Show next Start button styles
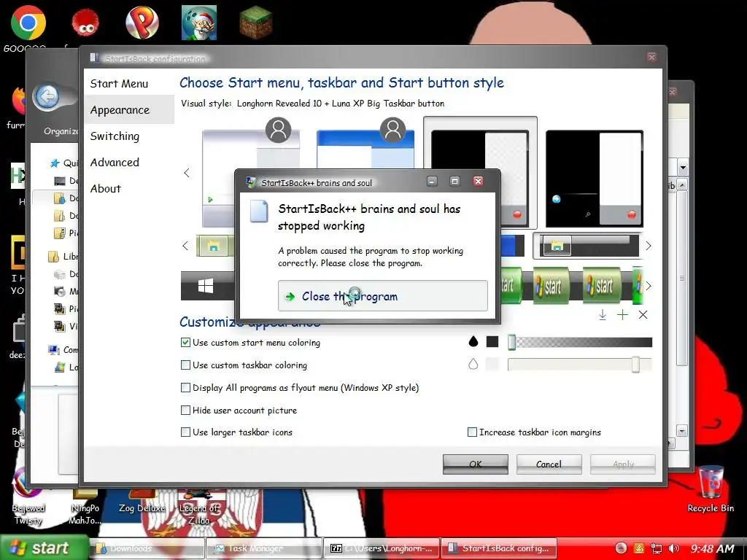Viewport: 747px width, 560px height. pyautogui.click(x=649, y=286)
